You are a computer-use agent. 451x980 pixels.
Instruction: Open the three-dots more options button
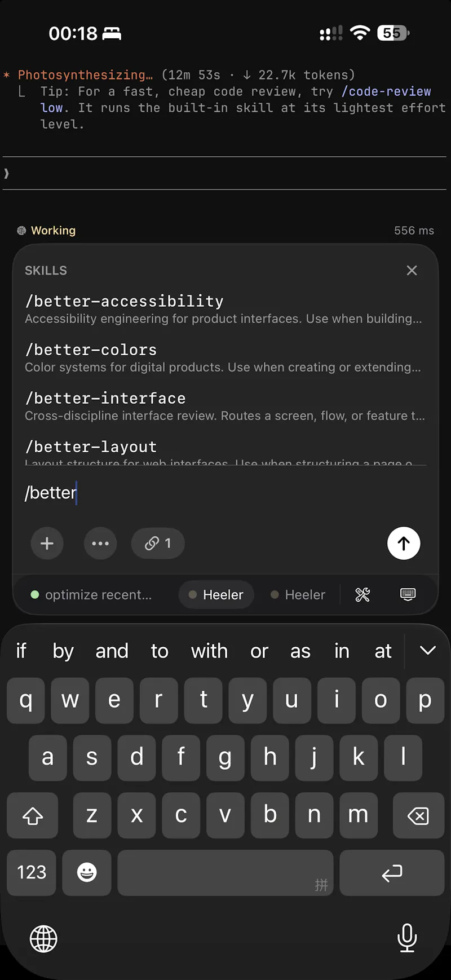(x=100, y=544)
